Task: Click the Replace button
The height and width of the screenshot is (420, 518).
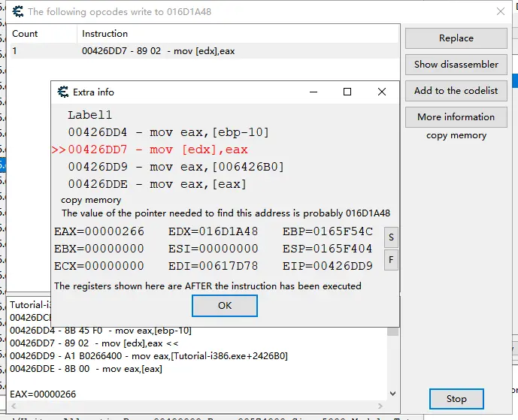Action: [456, 38]
